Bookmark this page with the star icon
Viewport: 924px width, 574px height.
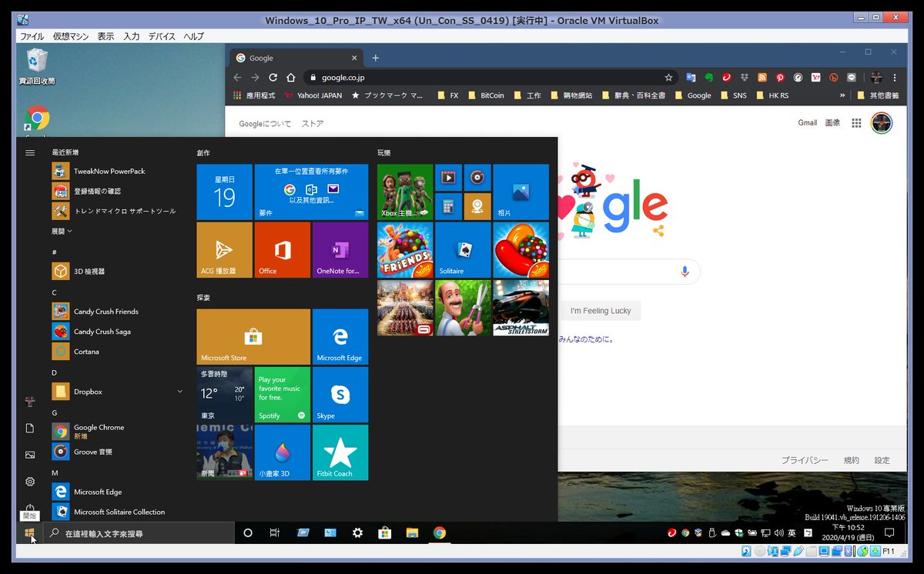point(668,77)
